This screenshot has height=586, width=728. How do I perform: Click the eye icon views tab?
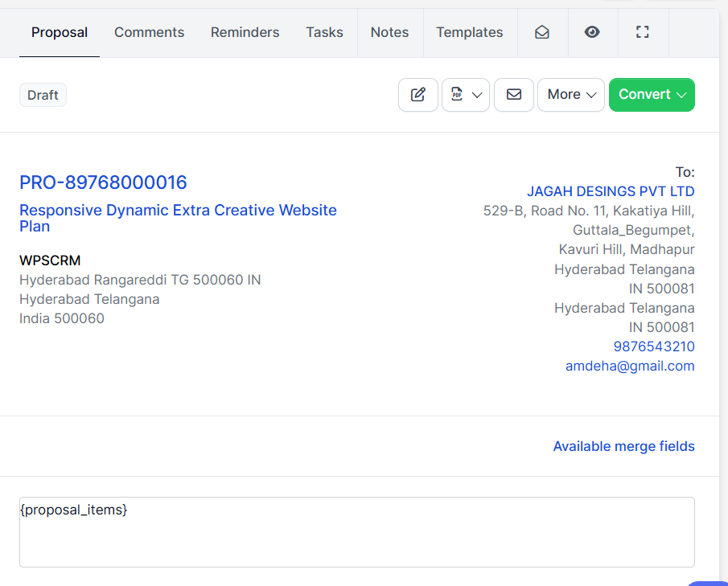pos(592,32)
